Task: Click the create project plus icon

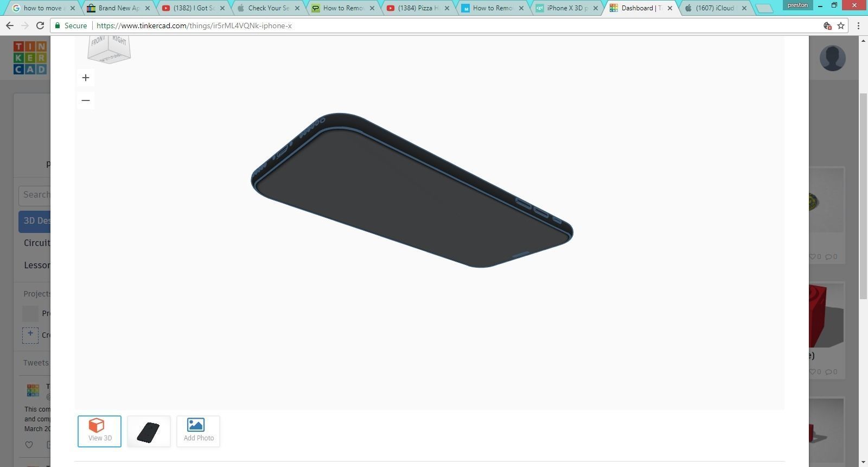Action: (30, 335)
